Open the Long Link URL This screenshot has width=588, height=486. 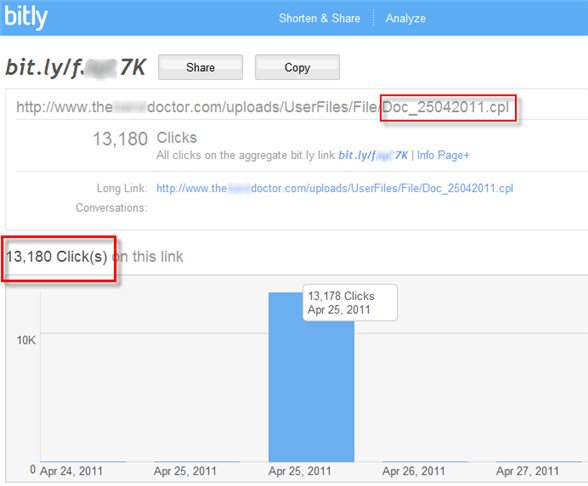pyautogui.click(x=334, y=188)
